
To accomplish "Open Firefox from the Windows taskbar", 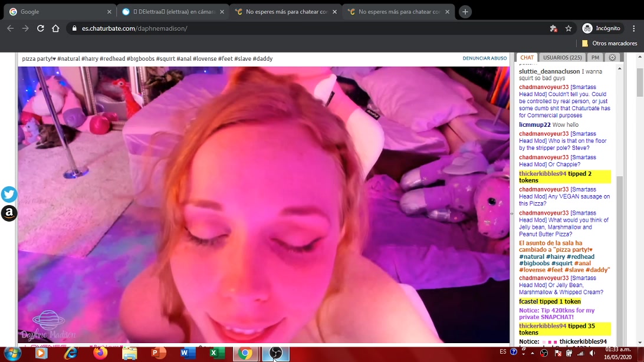I will [x=99, y=353].
